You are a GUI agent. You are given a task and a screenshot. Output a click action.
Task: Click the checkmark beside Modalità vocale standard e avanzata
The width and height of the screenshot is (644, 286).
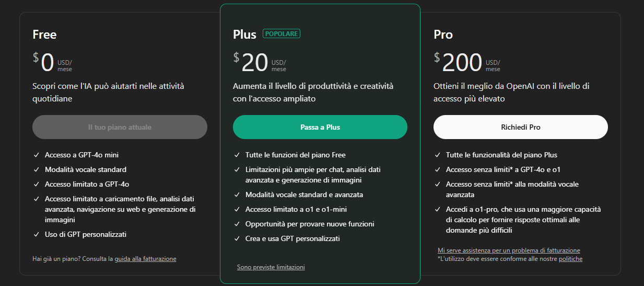237,195
